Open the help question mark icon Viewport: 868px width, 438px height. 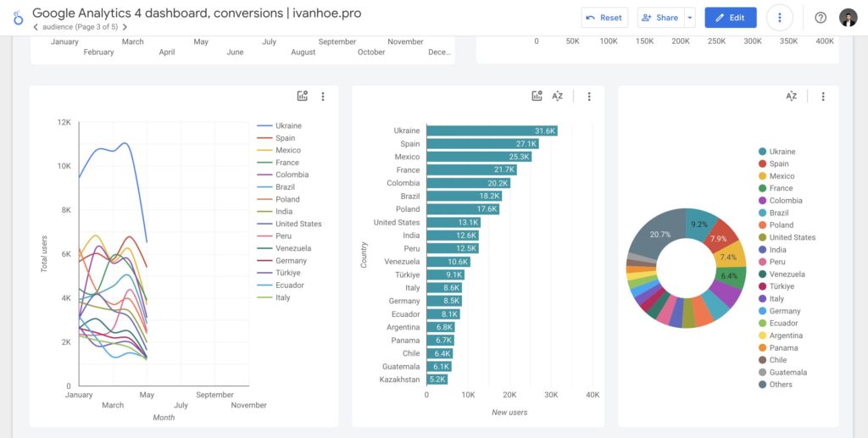pos(820,18)
